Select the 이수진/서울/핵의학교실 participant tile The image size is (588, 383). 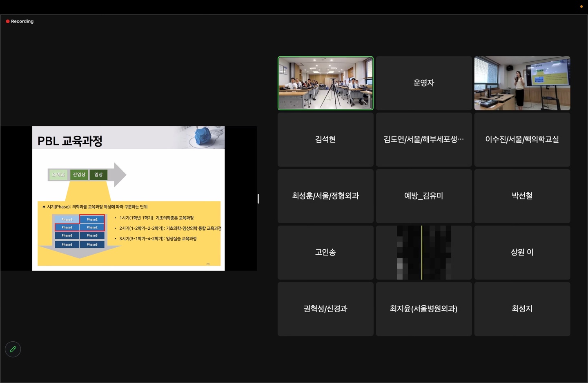522,140
